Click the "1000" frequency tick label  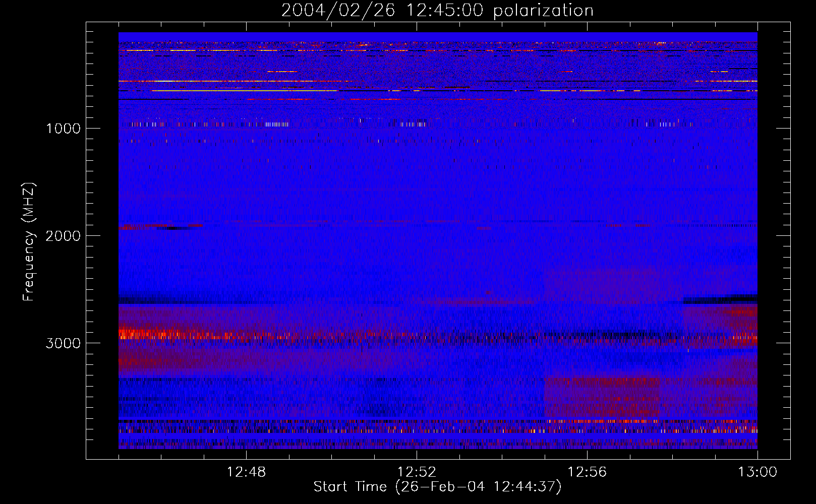pos(63,128)
